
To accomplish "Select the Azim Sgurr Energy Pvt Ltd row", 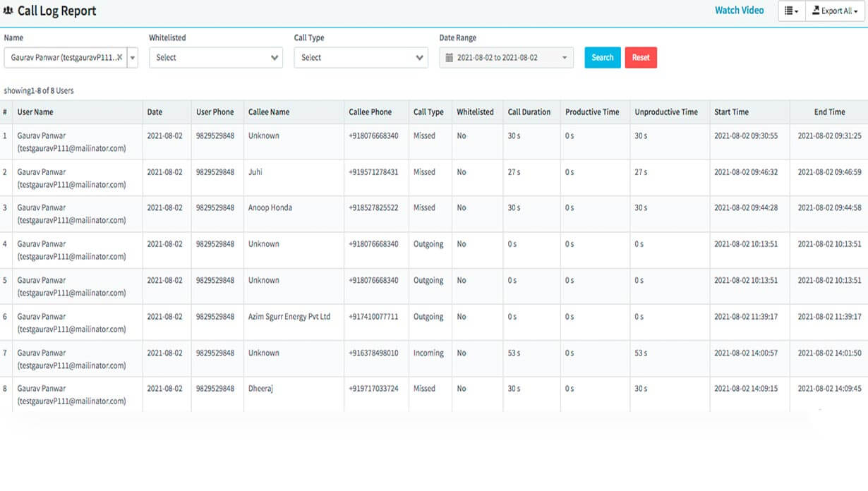I will (x=289, y=317).
